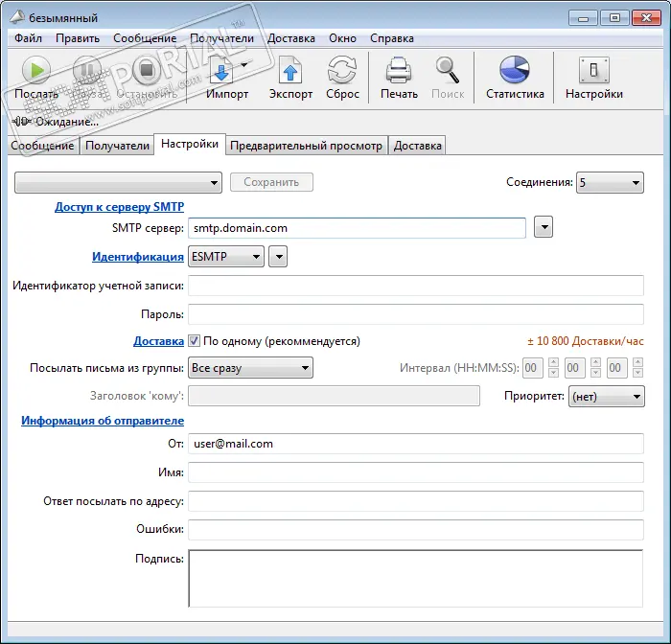Click the Импорт (Import) toolbar icon
This screenshot has height=644, width=671.
[x=220, y=70]
